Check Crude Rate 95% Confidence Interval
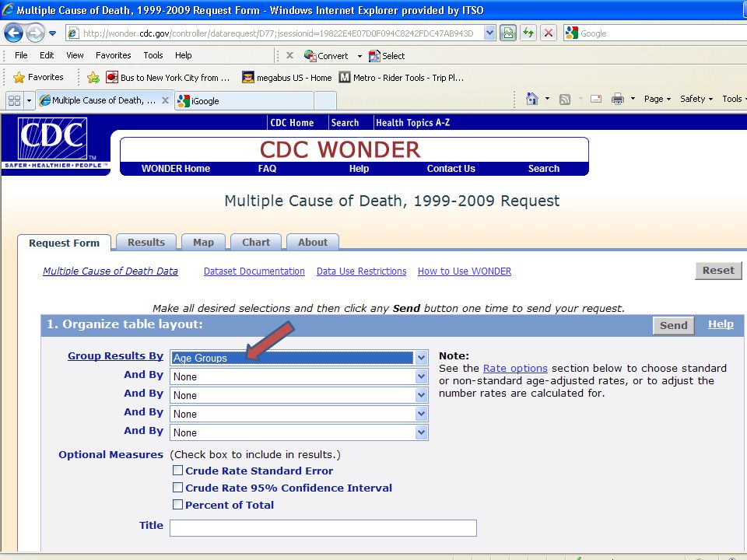Image resolution: width=747 pixels, height=560 pixels. 177,487
